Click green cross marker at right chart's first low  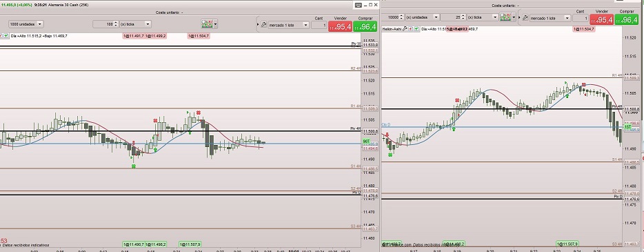point(390,155)
